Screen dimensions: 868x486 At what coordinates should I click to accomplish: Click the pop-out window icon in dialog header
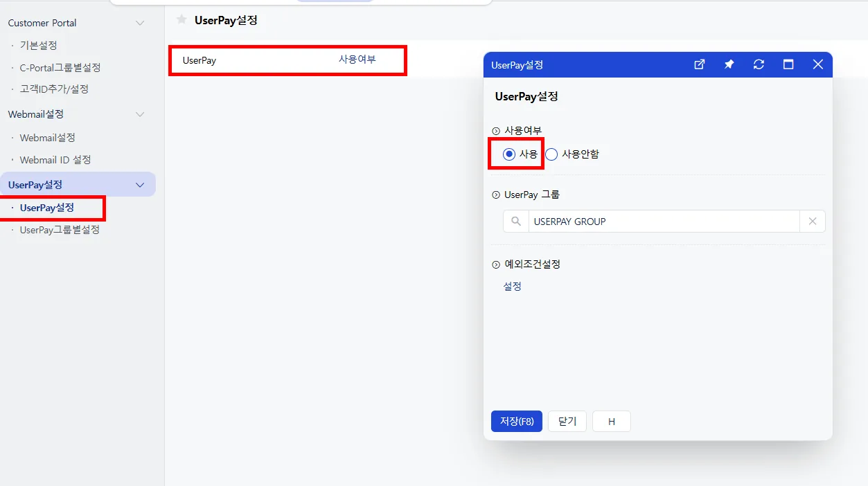click(x=700, y=64)
